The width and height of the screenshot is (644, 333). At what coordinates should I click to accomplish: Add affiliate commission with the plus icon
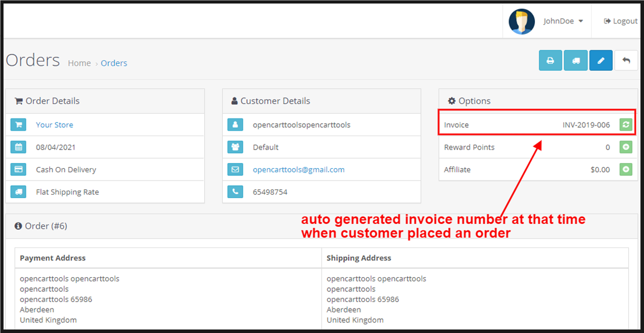(x=626, y=169)
